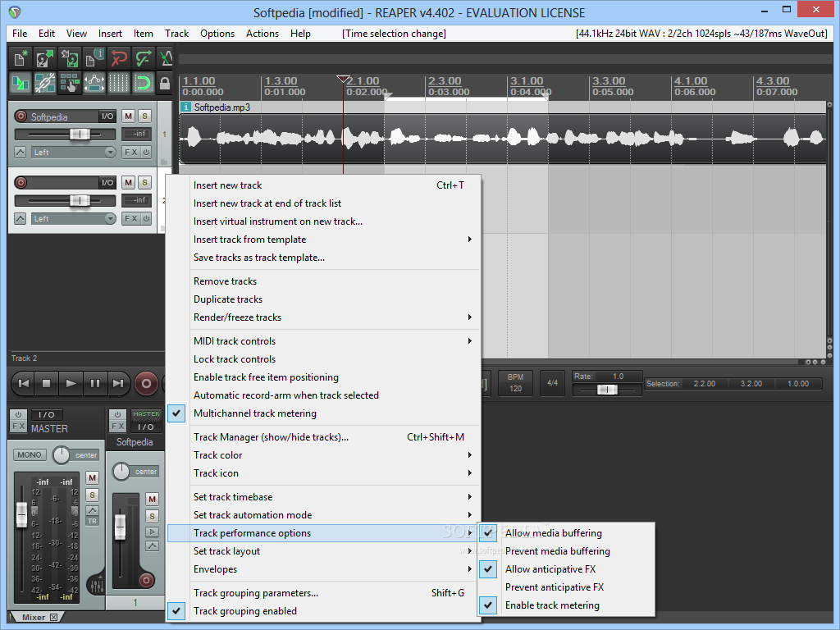The height and width of the screenshot is (630, 840).
Task: Click the Play transport button
Action: [x=71, y=384]
